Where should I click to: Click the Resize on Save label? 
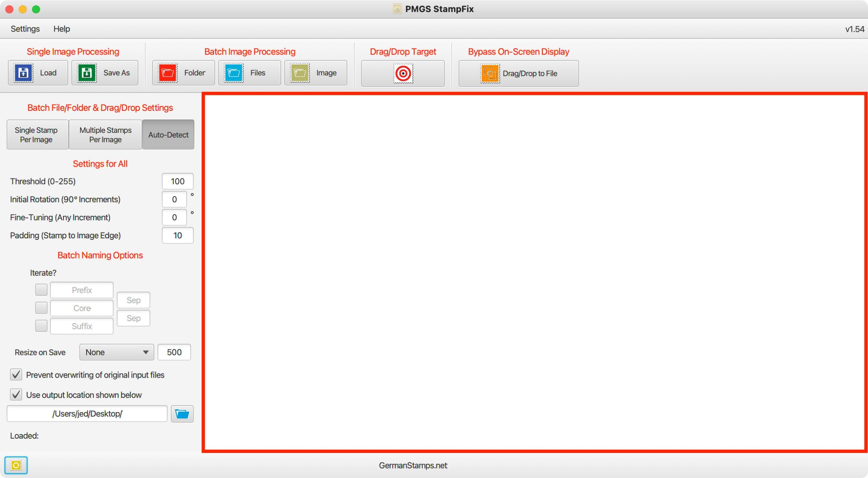(40, 352)
